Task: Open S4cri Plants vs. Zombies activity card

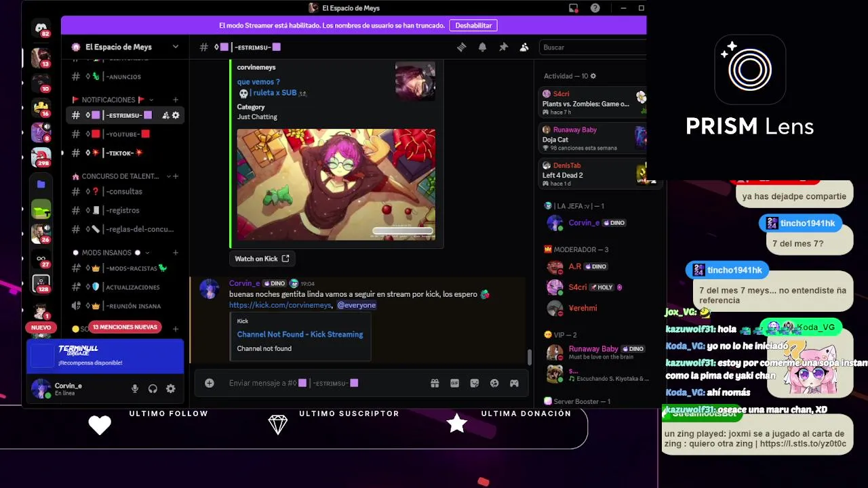Action: pos(594,102)
